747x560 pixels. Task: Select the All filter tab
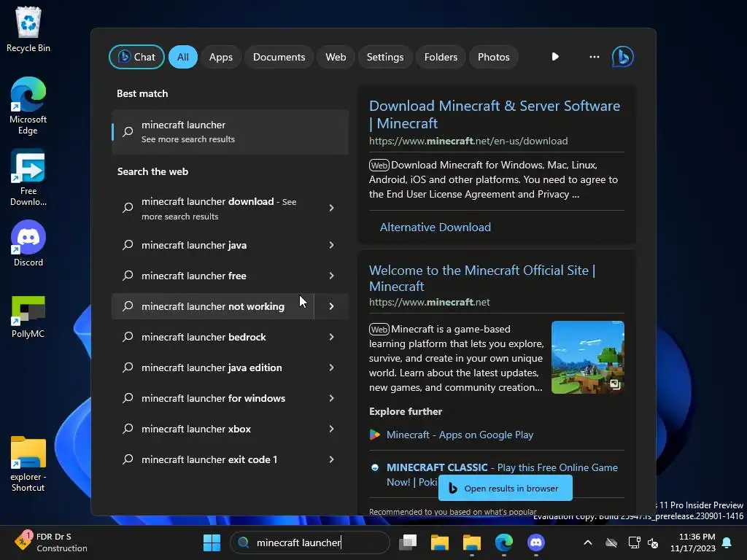point(183,57)
